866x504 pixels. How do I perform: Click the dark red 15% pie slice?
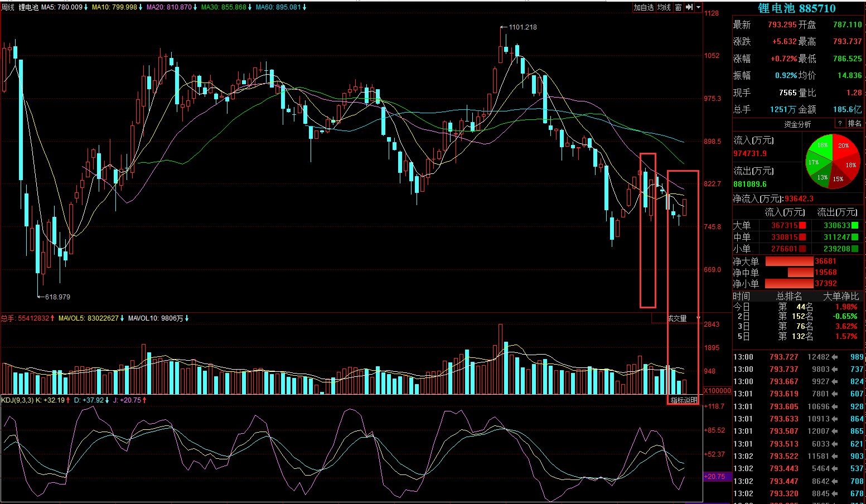tap(839, 178)
